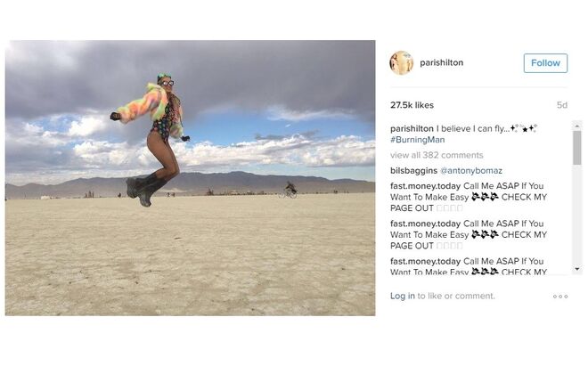
Task: Click the 27.5k likes count
Action: [x=412, y=105]
